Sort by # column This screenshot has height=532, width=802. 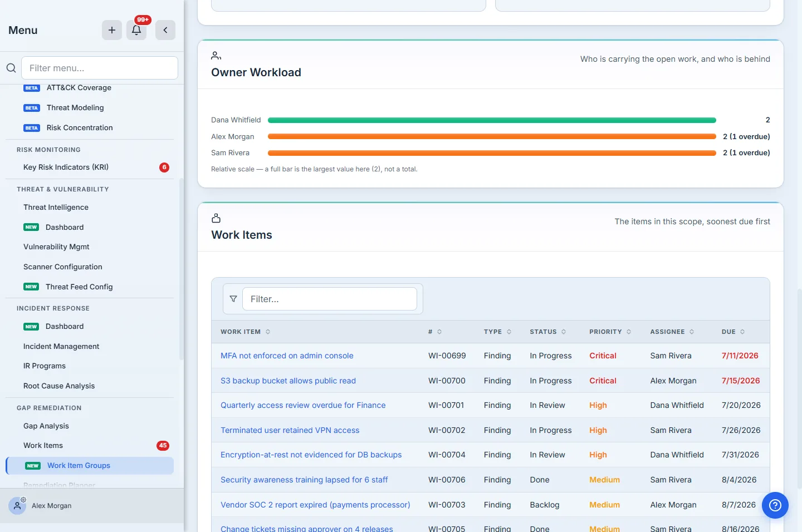click(435, 332)
